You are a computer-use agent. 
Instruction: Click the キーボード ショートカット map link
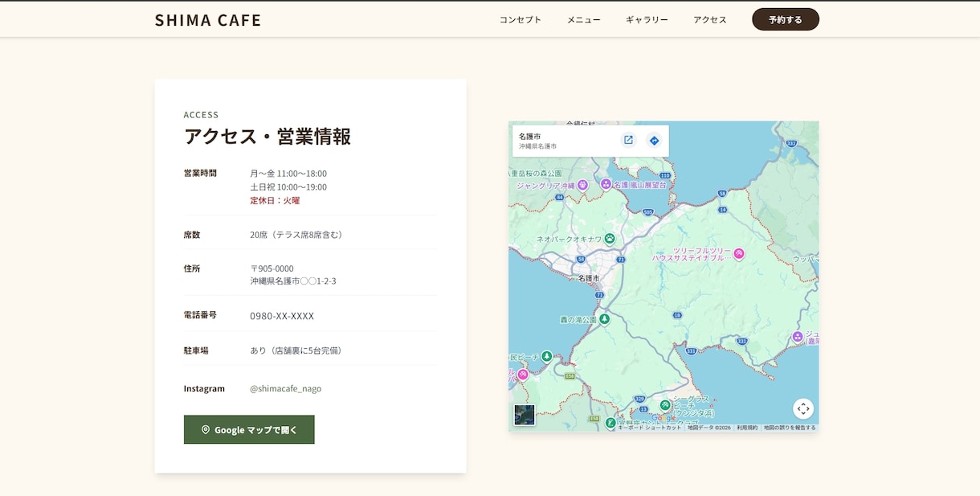point(650,428)
